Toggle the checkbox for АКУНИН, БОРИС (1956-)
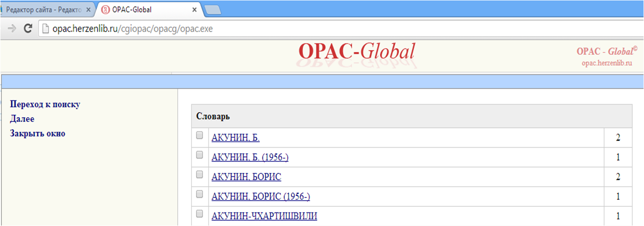Screen dimensions: 644x226 click(x=199, y=194)
